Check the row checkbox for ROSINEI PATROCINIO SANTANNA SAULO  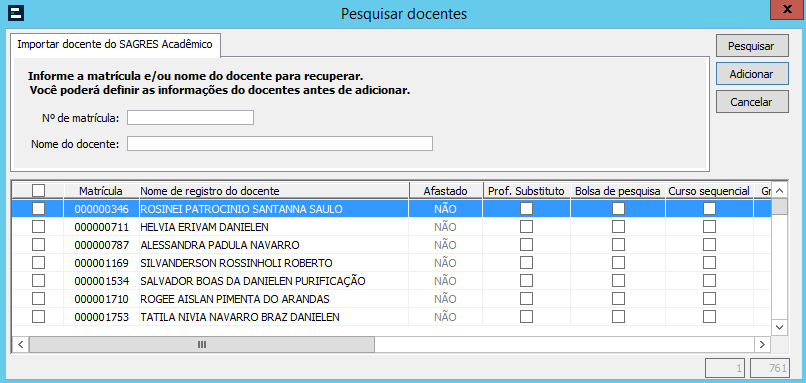[39, 209]
